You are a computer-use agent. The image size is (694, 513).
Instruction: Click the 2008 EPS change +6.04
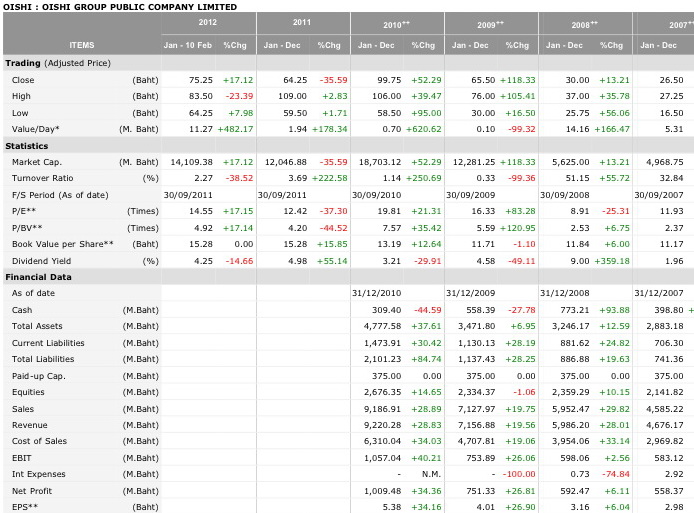click(x=617, y=507)
